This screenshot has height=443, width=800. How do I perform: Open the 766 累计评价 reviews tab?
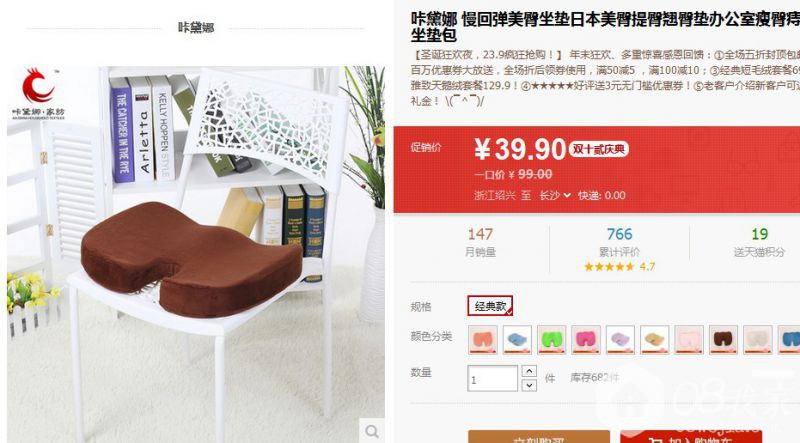619,249
